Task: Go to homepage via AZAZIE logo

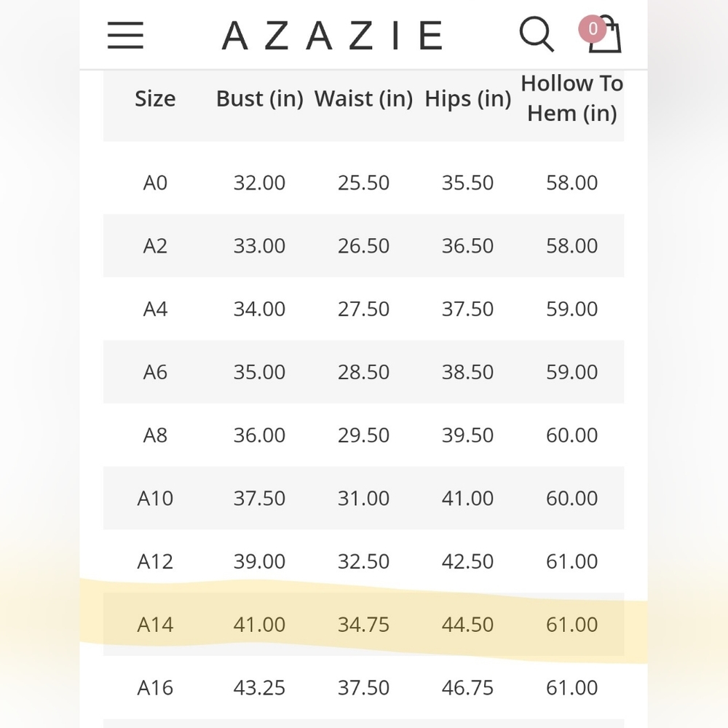Action: [333, 35]
